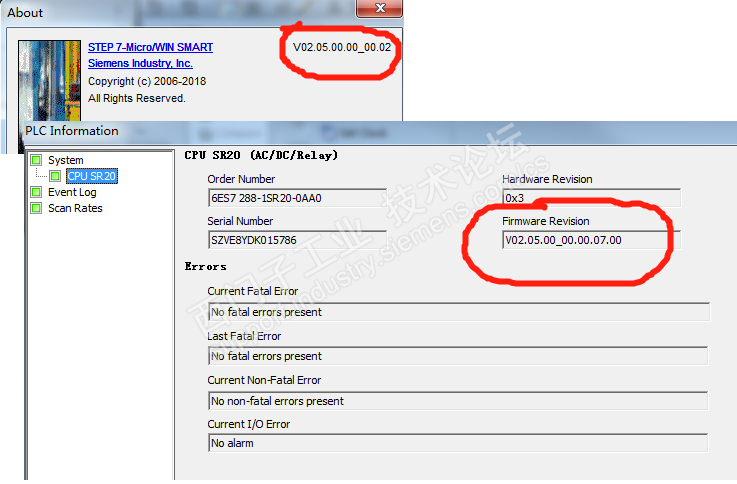Click the green status icon beside Scan Rates
Viewport: 737px width, 484px height.
(36, 208)
